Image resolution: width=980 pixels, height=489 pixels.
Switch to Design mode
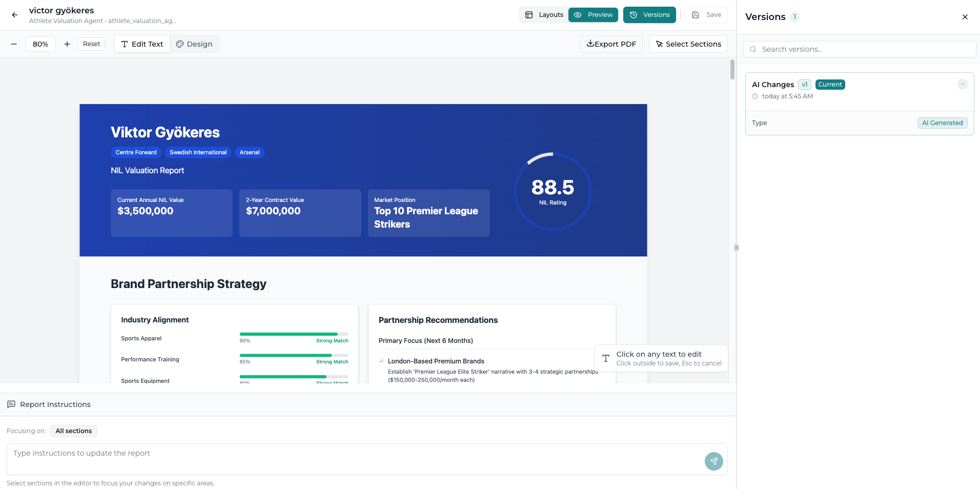pyautogui.click(x=194, y=44)
